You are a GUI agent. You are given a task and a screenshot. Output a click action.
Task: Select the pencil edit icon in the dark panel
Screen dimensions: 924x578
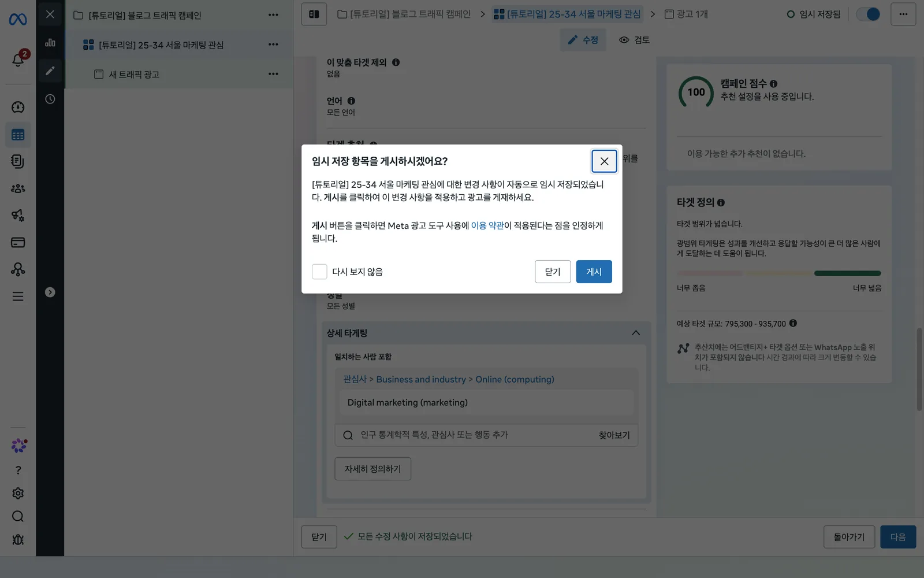(50, 71)
